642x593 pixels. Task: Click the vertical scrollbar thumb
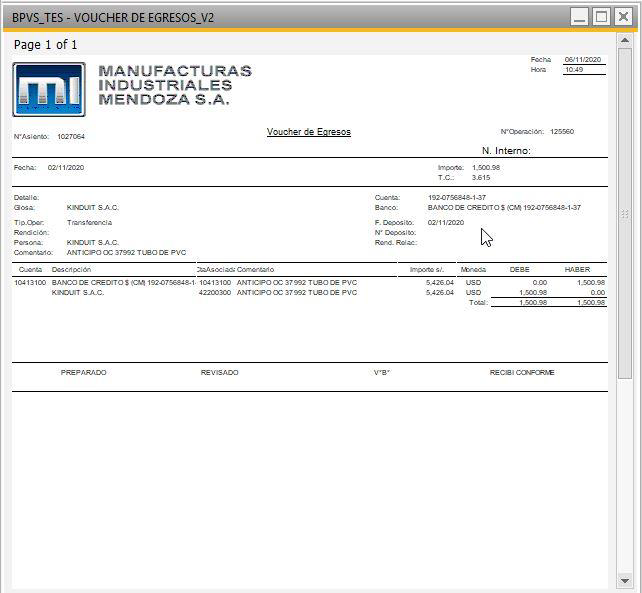[x=625, y=214]
